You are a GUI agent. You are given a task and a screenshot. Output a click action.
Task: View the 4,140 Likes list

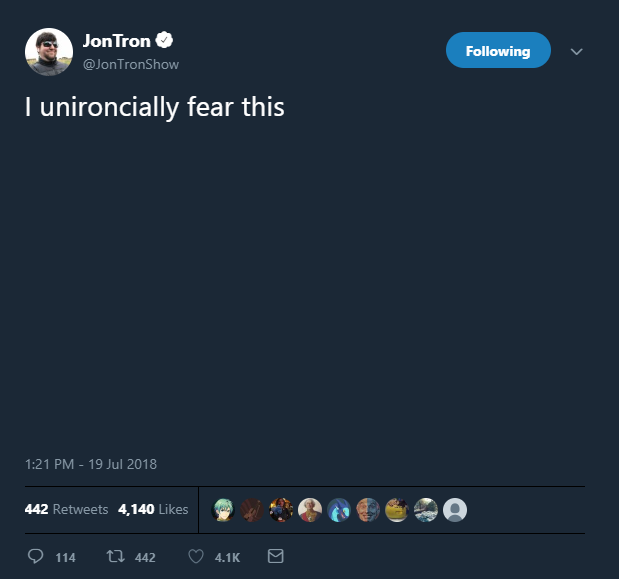[x=153, y=509]
